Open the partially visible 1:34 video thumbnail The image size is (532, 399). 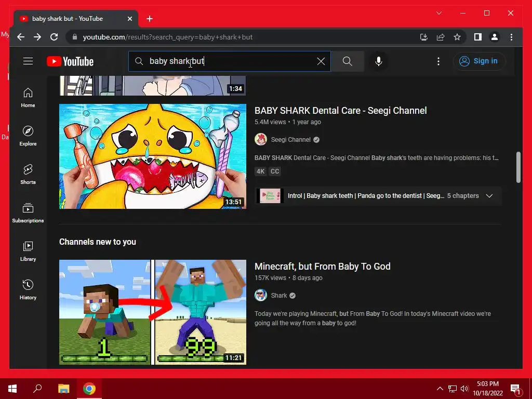(x=153, y=86)
